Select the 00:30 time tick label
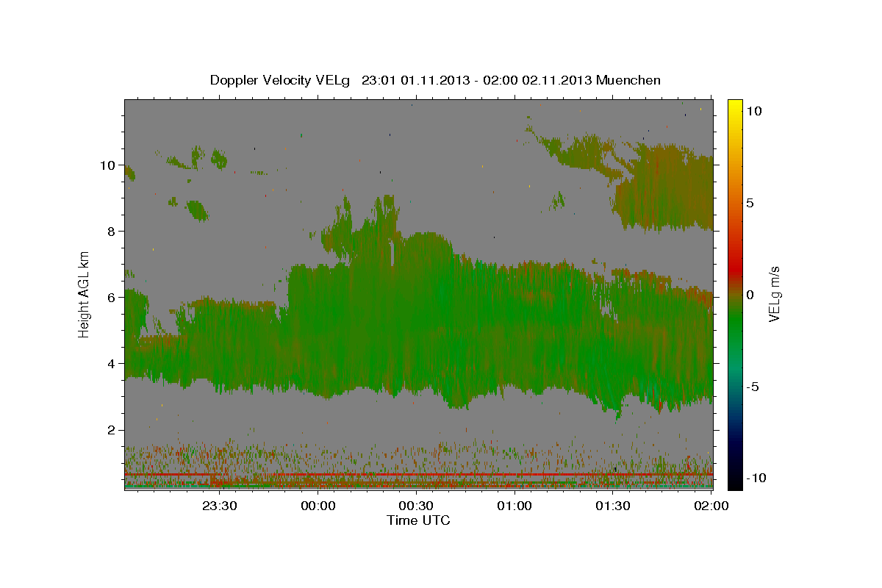The height and width of the screenshot is (588, 882). (416, 506)
